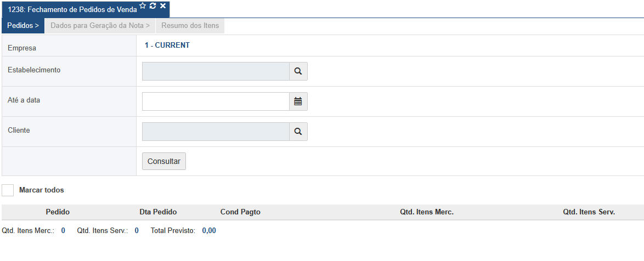The width and height of the screenshot is (644, 261).
Task: Mark tab 1238 as favorite with star icon
Action: pyautogui.click(x=143, y=5)
